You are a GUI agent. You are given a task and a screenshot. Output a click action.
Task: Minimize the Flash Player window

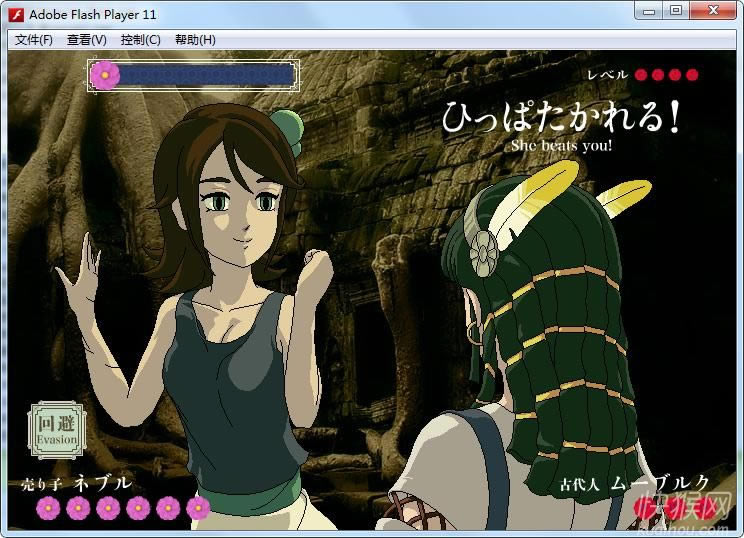(650, 11)
